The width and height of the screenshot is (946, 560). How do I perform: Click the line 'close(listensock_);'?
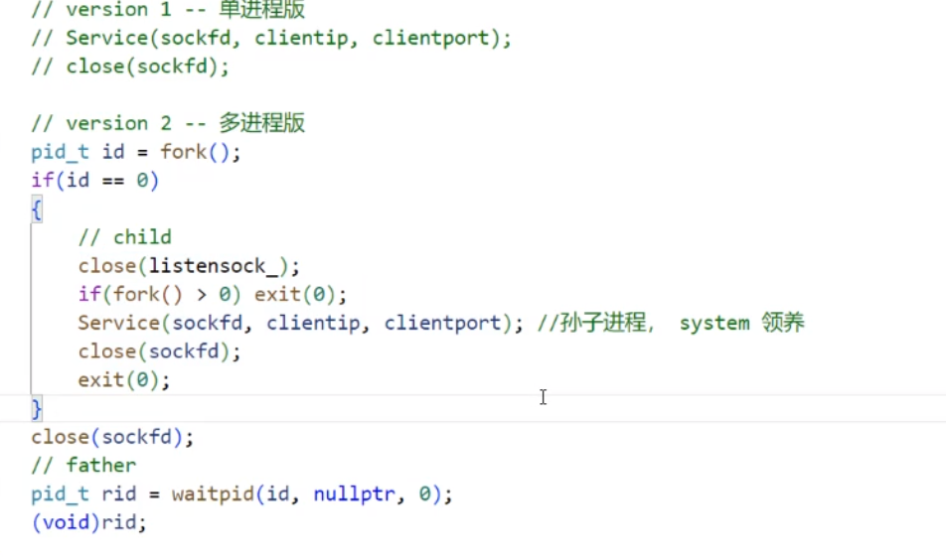click(x=189, y=266)
